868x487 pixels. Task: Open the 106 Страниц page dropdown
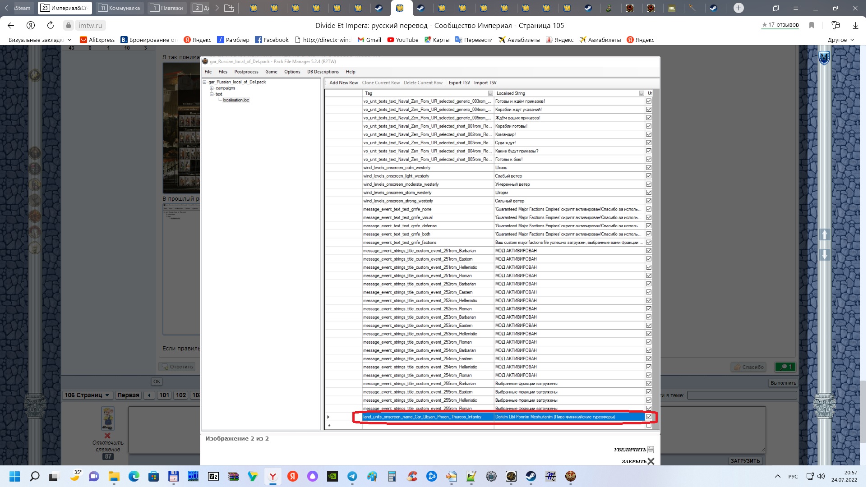[x=87, y=395]
